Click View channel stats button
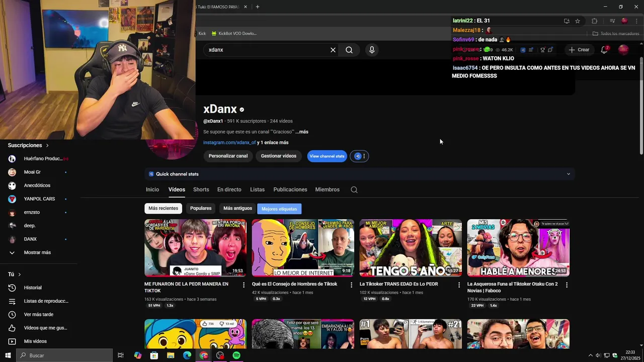This screenshot has width=644, height=362. point(327,156)
